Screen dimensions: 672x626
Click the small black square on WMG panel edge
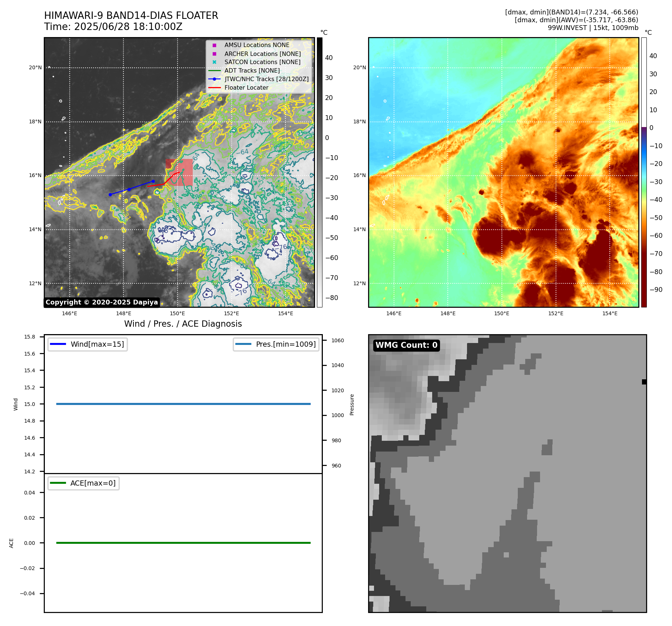click(x=644, y=382)
